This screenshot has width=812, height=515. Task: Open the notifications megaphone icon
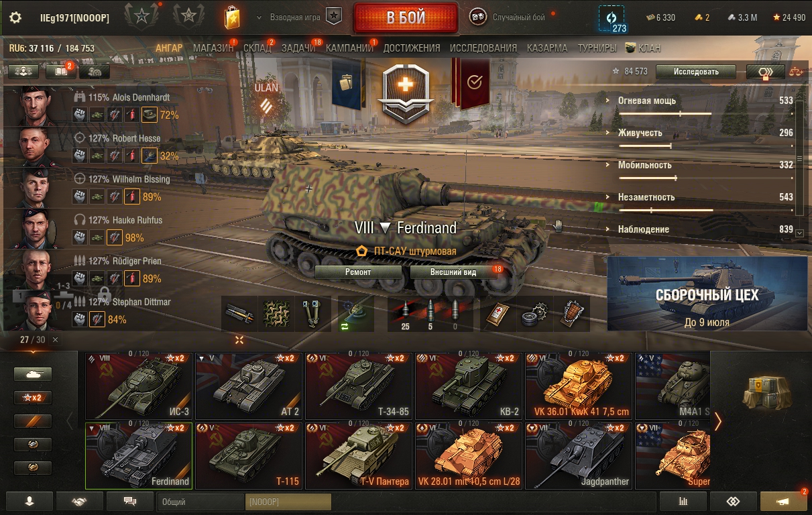point(783,501)
